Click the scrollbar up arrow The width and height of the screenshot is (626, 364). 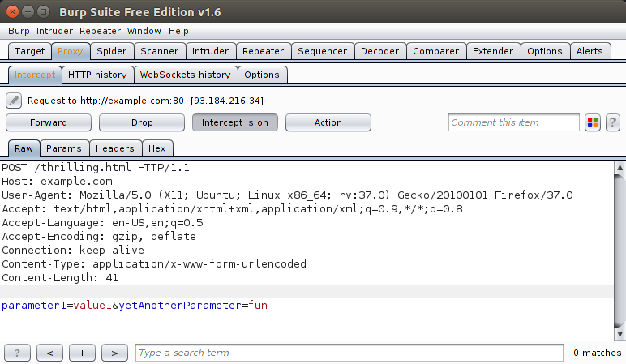point(620,167)
